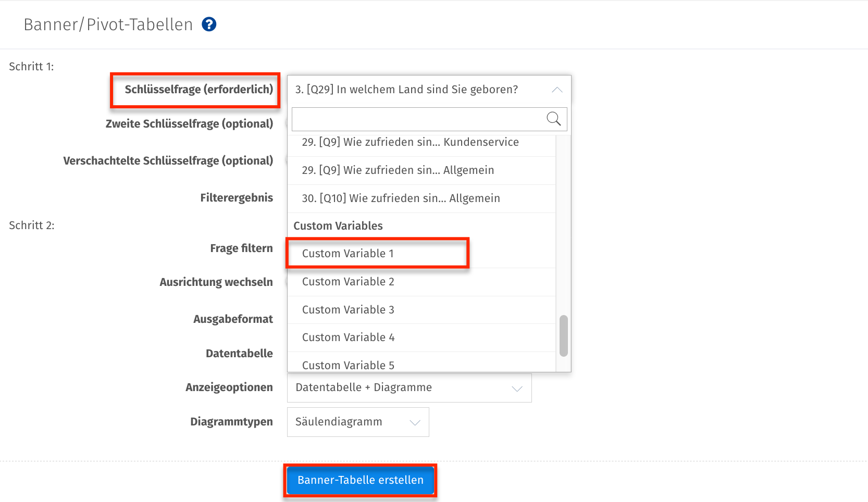
Task: Expand the Säulendiagramm selector chevron
Action: coord(414,422)
